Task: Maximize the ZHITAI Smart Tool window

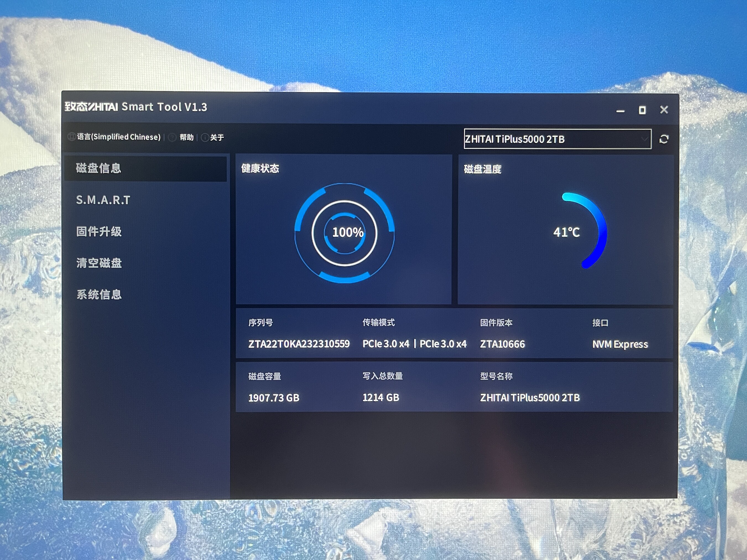Action: point(642,110)
